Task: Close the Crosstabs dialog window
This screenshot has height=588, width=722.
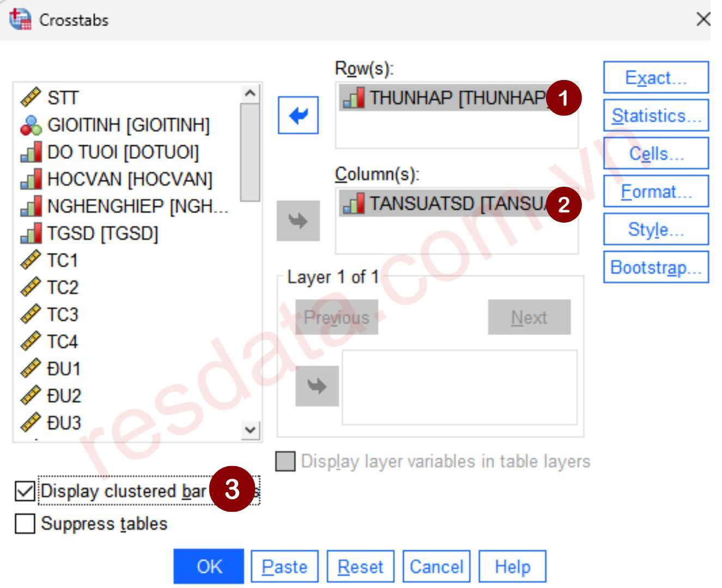Action: click(703, 20)
